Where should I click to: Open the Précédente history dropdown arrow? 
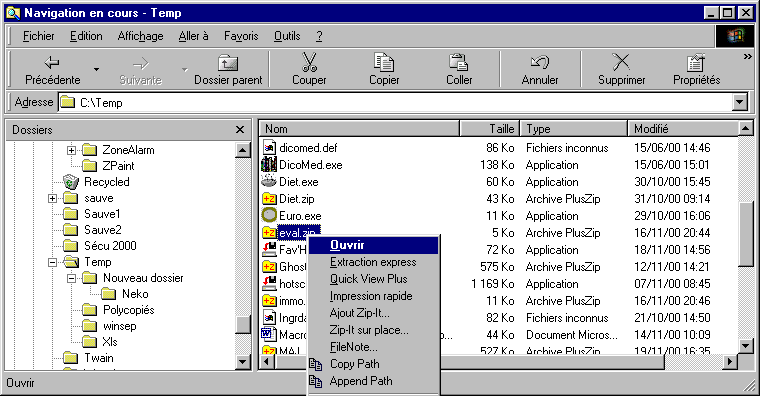tap(96, 70)
